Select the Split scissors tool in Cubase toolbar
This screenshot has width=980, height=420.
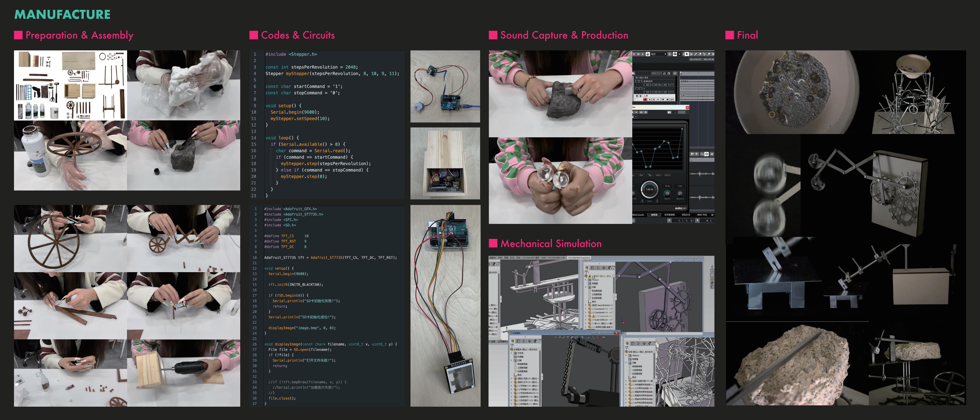pyautogui.click(x=704, y=54)
